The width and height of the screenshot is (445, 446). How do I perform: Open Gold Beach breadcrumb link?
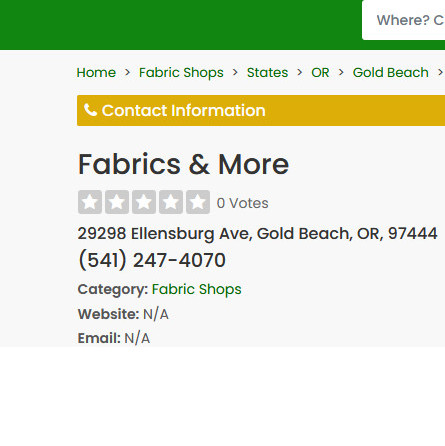(x=391, y=72)
